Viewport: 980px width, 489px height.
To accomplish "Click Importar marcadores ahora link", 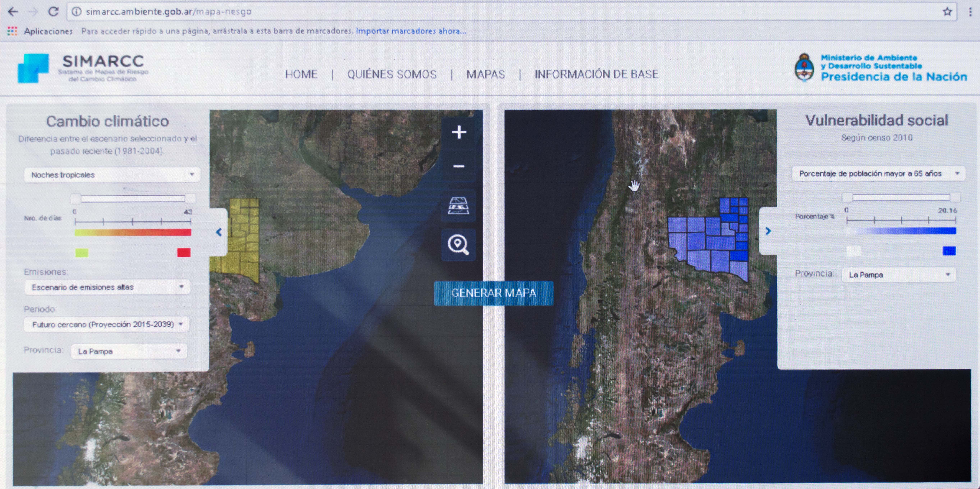I will pos(411,31).
